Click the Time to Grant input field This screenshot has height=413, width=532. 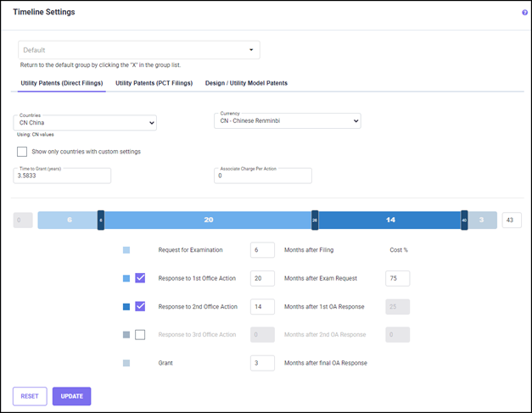click(63, 176)
